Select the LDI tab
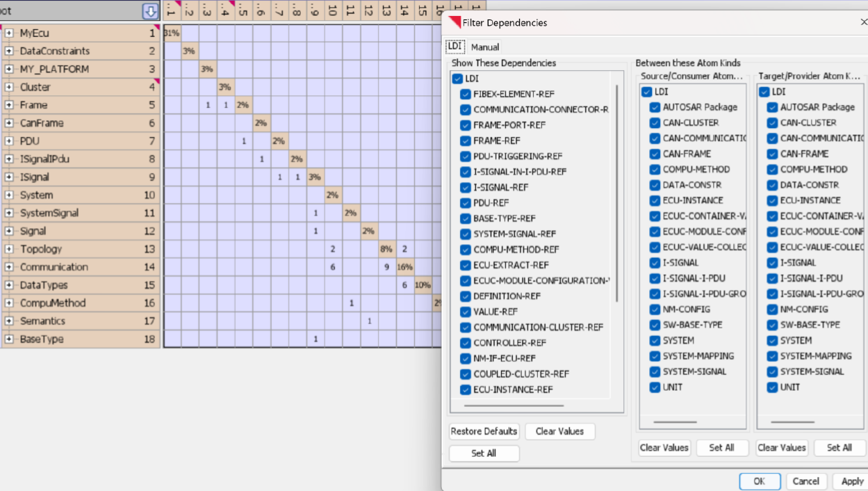The image size is (868, 491). pyautogui.click(x=455, y=47)
